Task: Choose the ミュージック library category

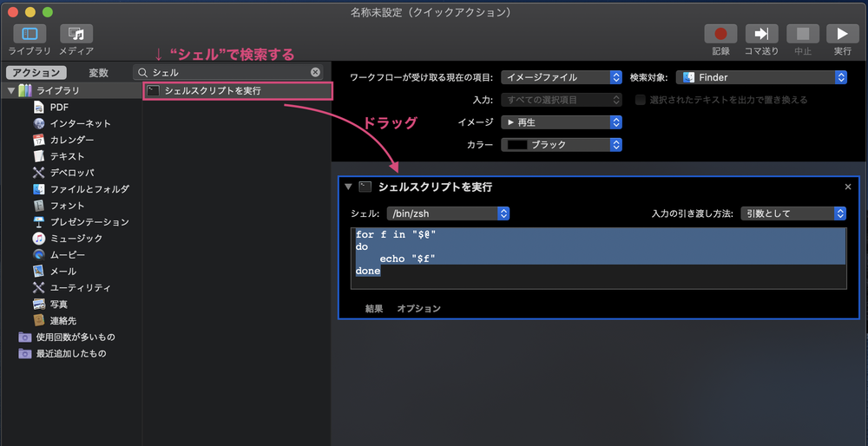Action: tap(39, 239)
